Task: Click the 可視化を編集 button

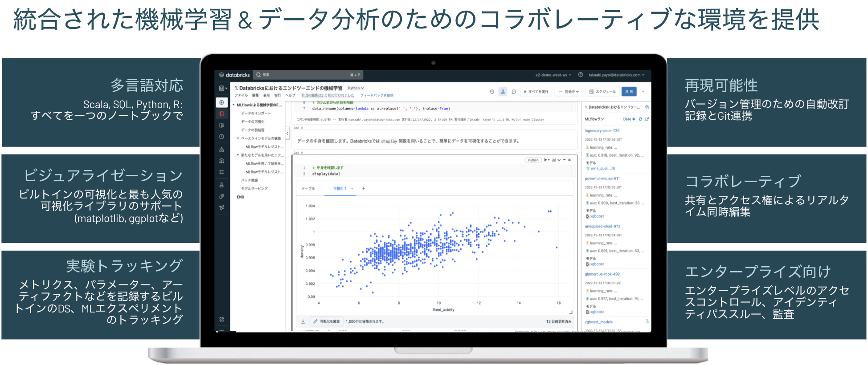Action: (x=327, y=321)
